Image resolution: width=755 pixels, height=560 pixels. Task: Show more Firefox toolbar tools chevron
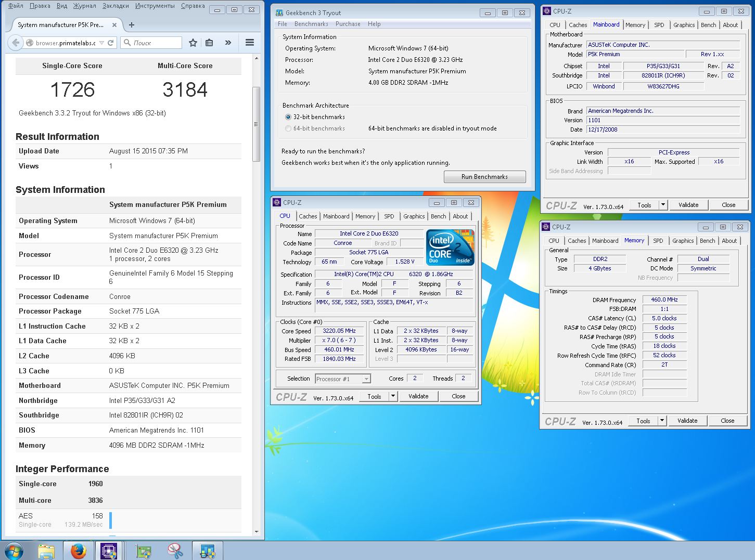click(x=228, y=43)
